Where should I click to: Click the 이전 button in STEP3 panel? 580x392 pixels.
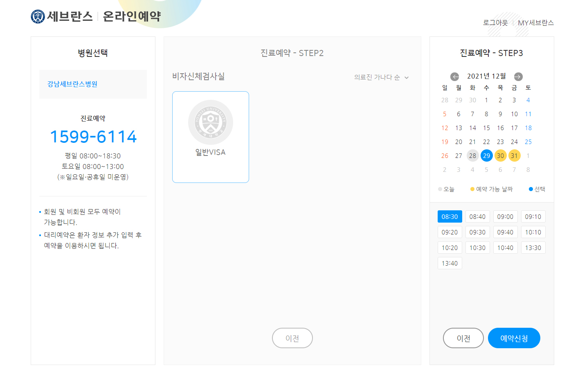pos(463,338)
